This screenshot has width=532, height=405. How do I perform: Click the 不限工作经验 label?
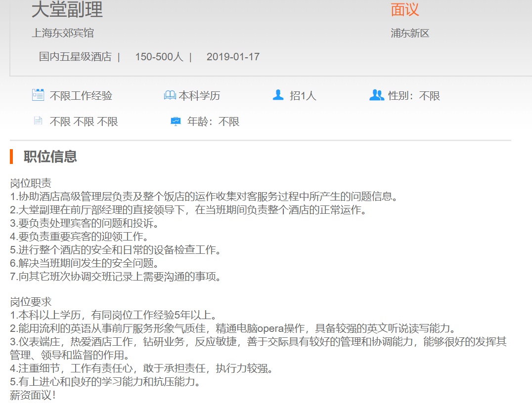81,95
